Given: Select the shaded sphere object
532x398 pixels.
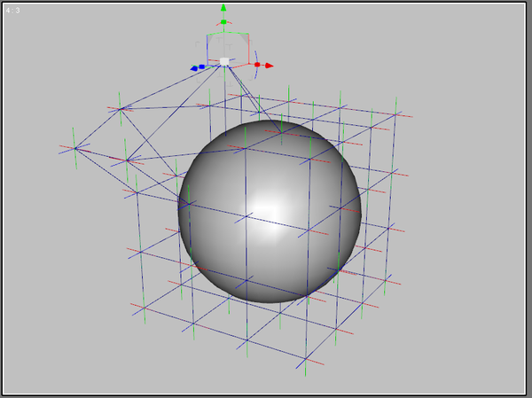Looking at the screenshot, I should coord(270,211).
